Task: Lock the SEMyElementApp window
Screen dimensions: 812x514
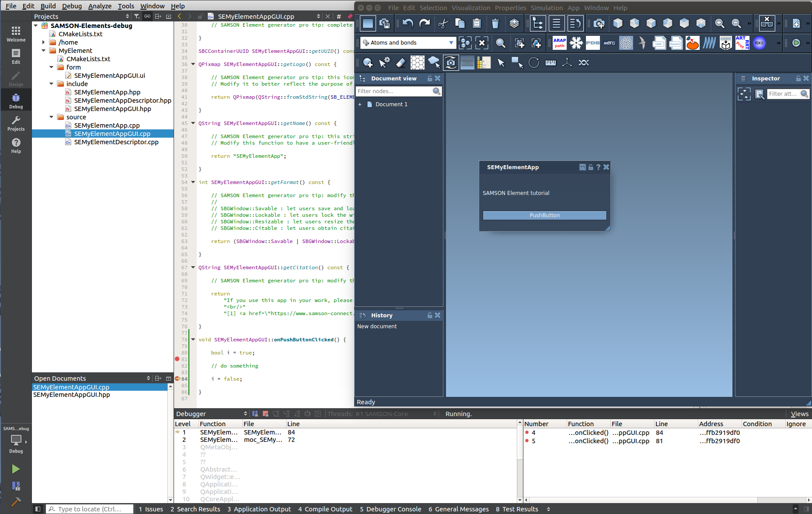Action: tap(590, 167)
